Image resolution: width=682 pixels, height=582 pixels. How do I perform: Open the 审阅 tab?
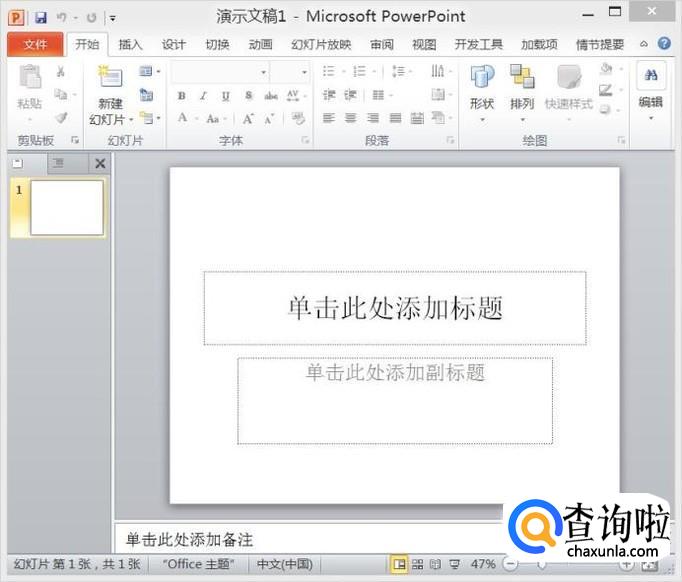click(382, 44)
